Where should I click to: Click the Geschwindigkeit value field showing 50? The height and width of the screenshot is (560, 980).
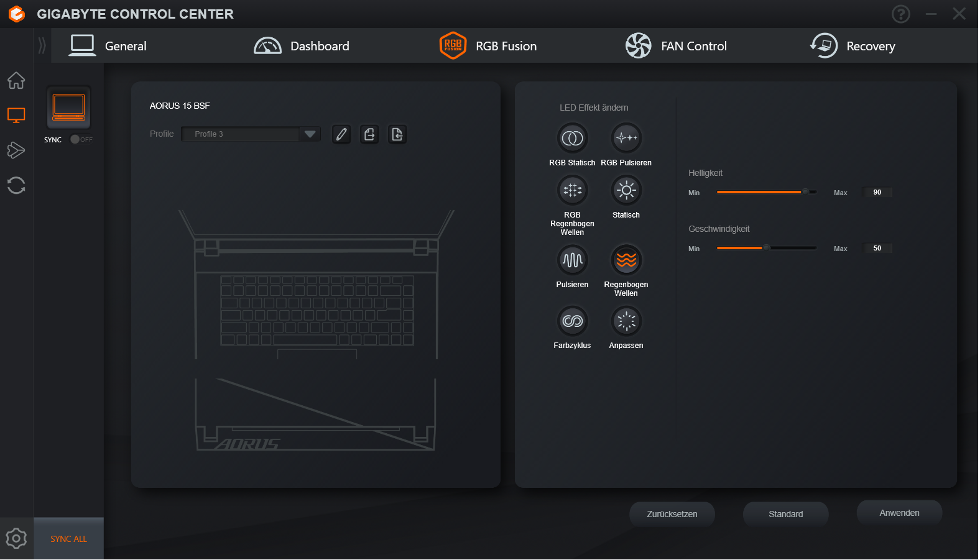[877, 248]
